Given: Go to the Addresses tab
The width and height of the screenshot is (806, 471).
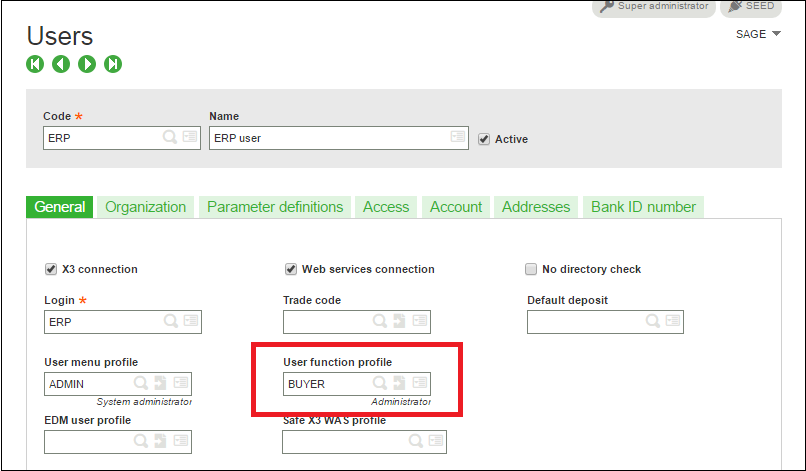Looking at the screenshot, I should (x=536, y=207).
